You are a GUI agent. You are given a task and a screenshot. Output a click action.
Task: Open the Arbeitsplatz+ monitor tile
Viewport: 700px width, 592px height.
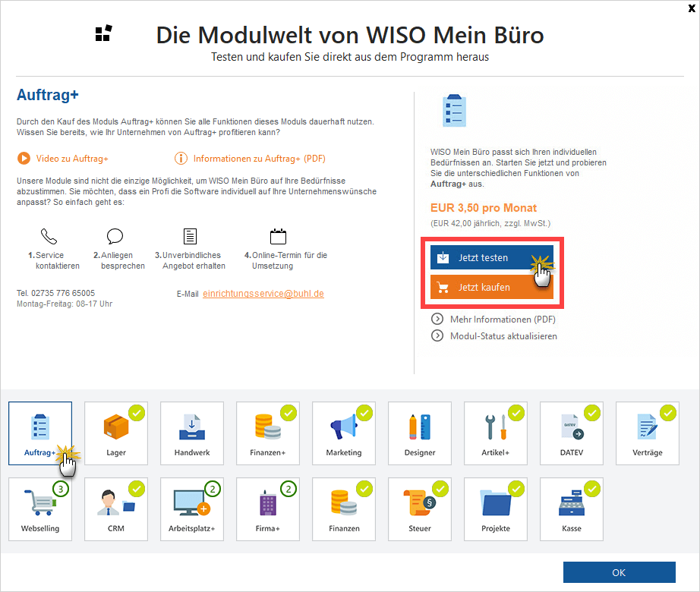coord(192,509)
